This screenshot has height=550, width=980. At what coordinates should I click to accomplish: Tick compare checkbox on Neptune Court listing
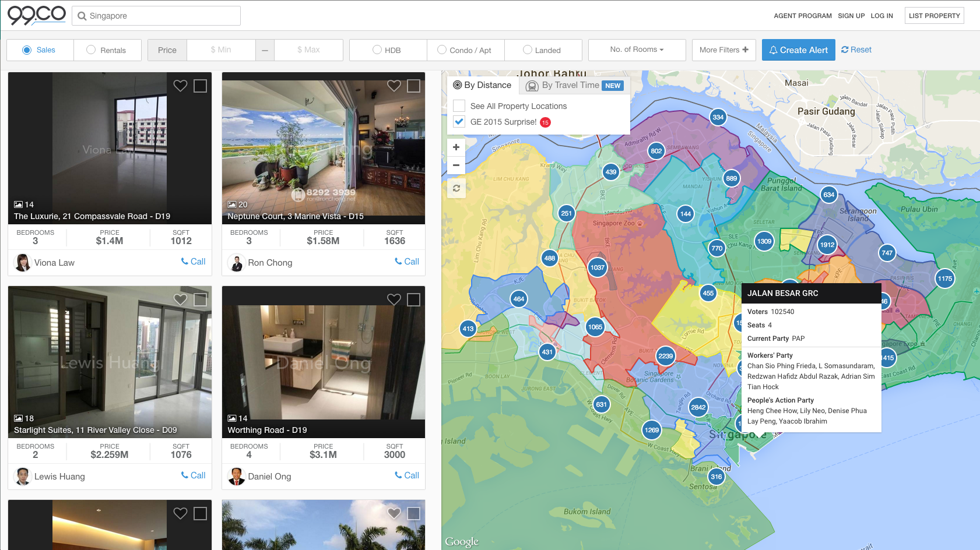pyautogui.click(x=414, y=86)
